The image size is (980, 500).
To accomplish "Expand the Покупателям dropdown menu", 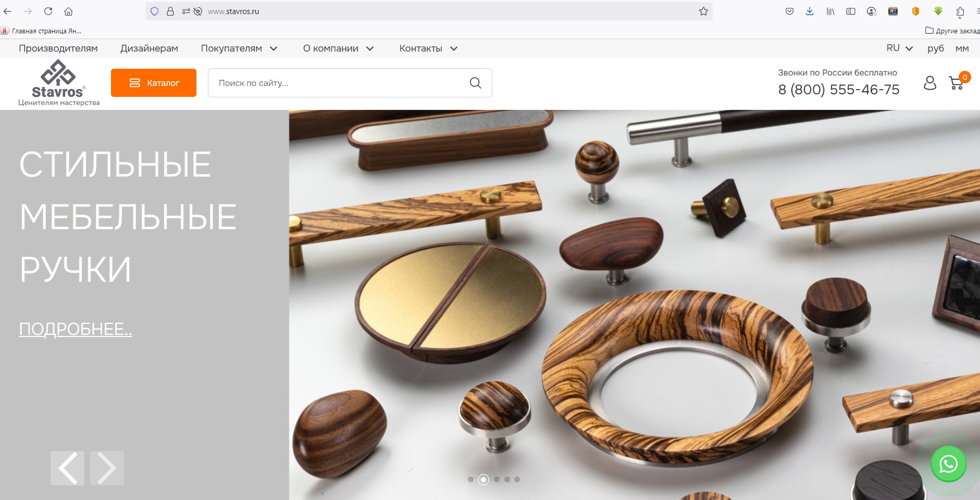I will tap(239, 48).
